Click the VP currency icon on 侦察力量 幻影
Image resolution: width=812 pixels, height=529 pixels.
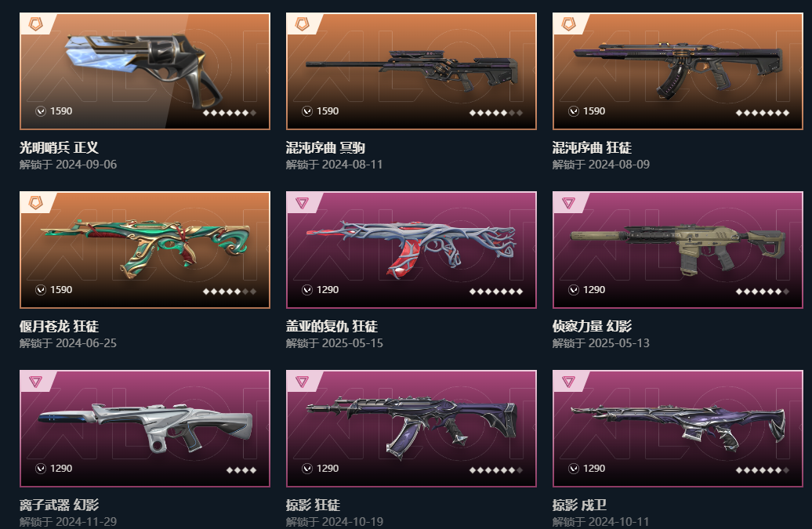coord(573,290)
